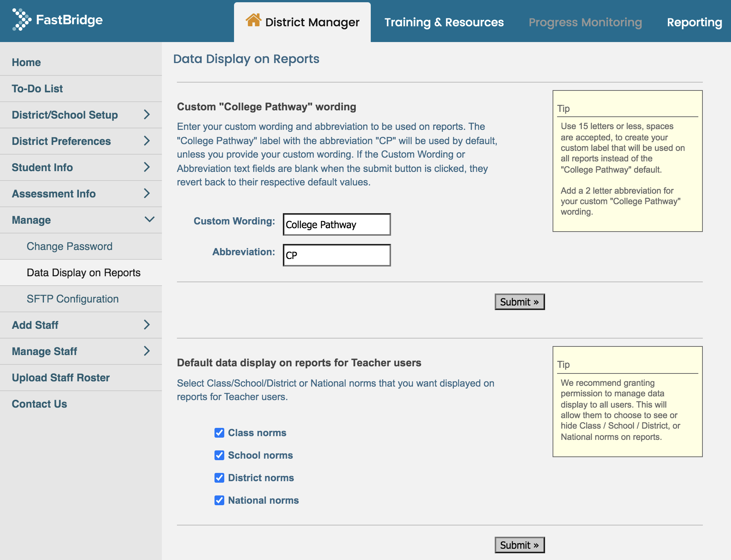Open the District Manager tab
The width and height of the screenshot is (731, 560).
click(x=302, y=22)
